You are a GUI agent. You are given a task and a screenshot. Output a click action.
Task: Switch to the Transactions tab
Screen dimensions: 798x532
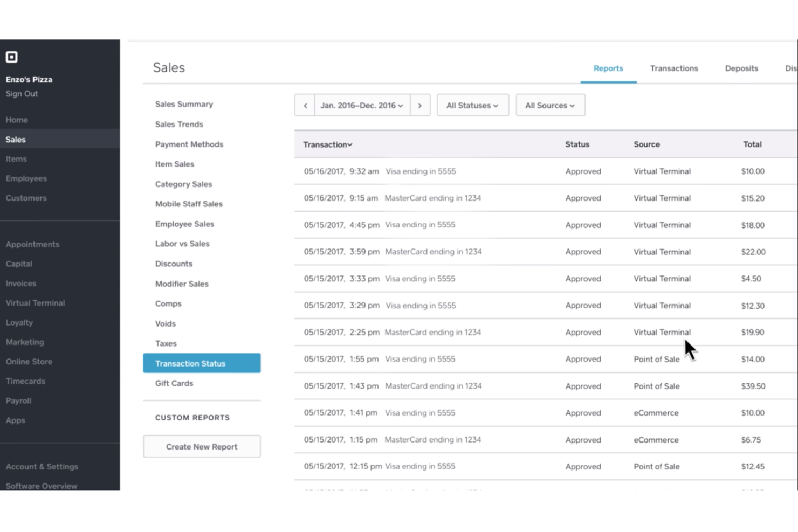coord(674,68)
